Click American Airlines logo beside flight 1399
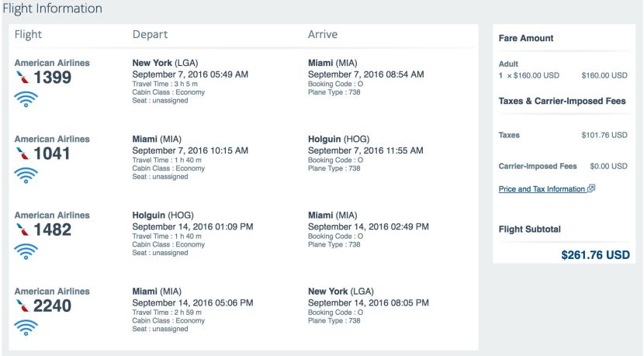Viewport: 644px width, 356px height. tap(22, 78)
